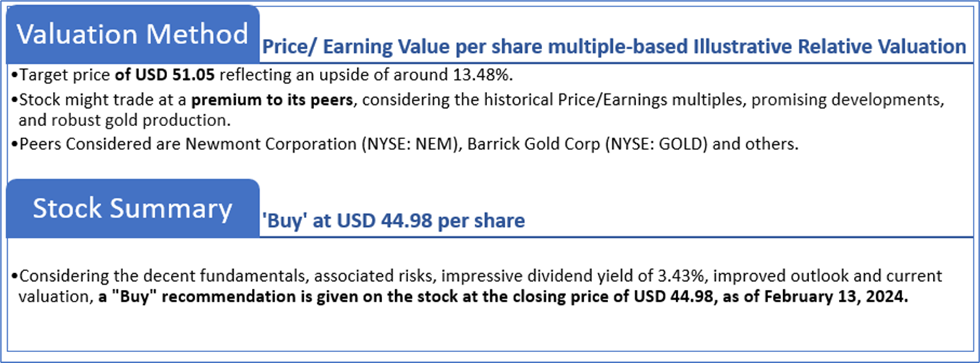Click the 'Buy' at USD 44.98 heading
This screenshot has width=980, height=363.
(393, 221)
